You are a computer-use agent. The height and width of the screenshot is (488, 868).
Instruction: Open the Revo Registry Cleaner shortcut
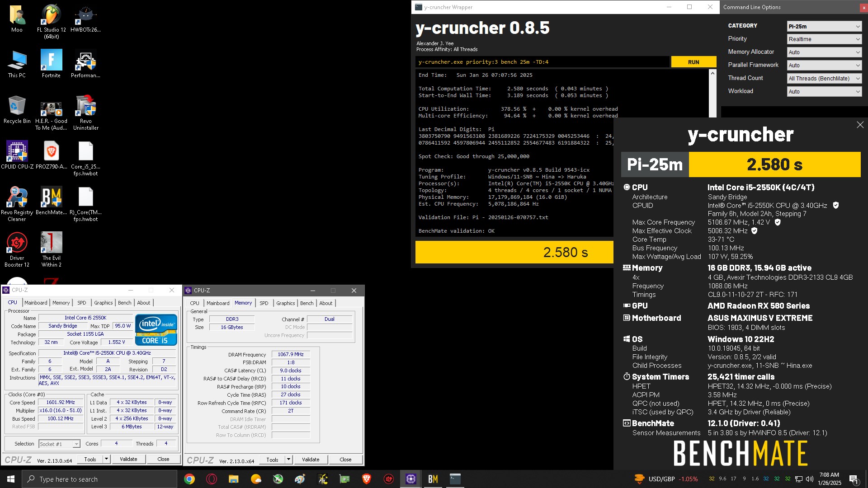coord(17,204)
